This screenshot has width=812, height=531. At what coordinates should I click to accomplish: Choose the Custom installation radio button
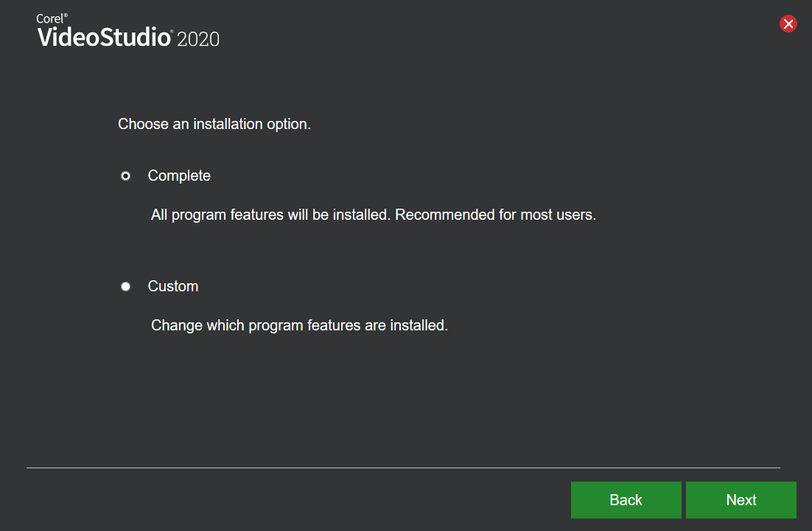tap(125, 287)
